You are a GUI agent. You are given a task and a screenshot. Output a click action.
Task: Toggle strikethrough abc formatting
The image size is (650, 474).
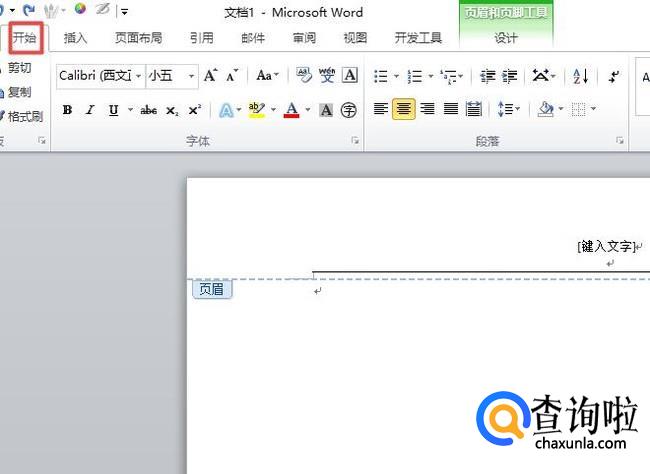(x=148, y=110)
